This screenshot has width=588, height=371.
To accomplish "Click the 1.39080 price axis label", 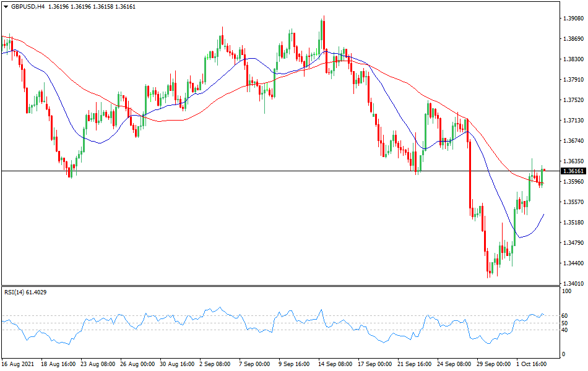I will pyautogui.click(x=573, y=19).
